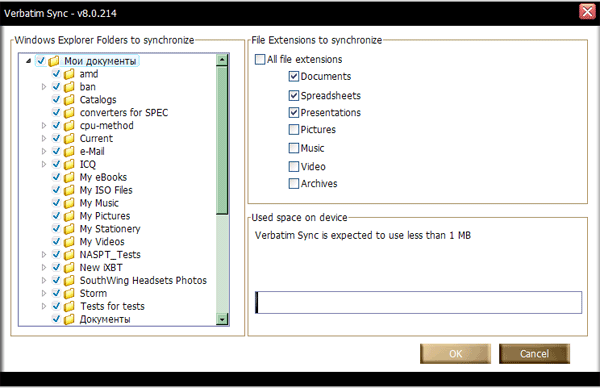The width and height of the screenshot is (600, 388).
Task: Click the My Stationery folder icon
Action: coord(69,229)
